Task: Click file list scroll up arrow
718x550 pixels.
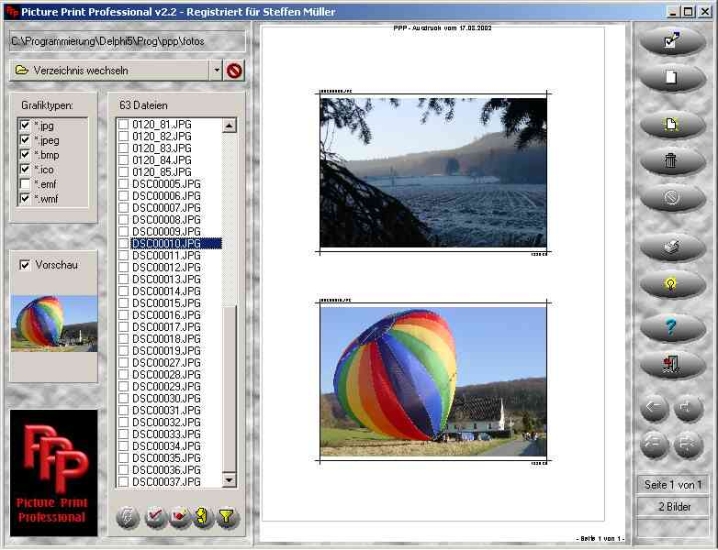Action: point(228,126)
